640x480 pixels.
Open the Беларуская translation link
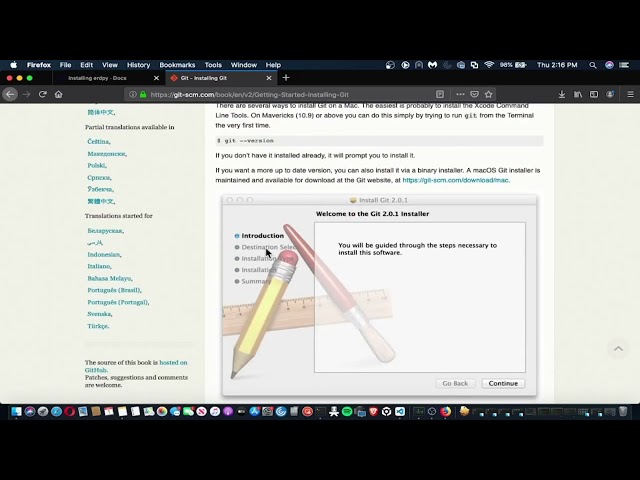pos(105,231)
